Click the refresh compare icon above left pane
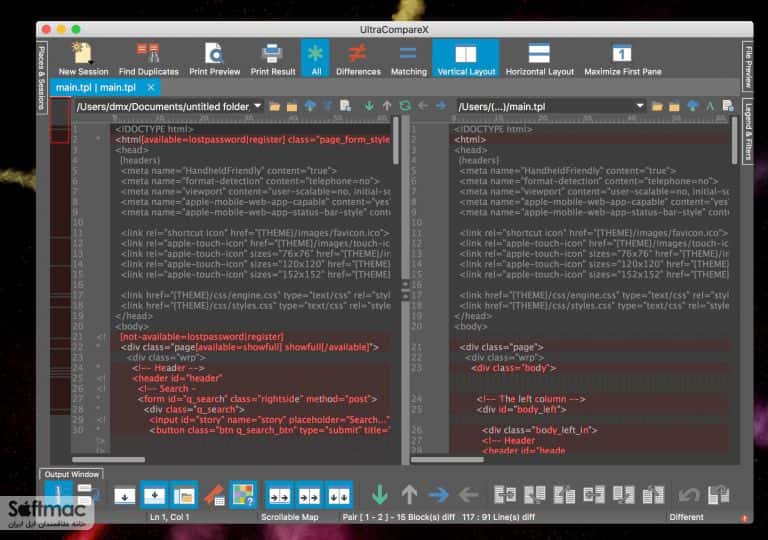This screenshot has height=540, width=768. 405,106
